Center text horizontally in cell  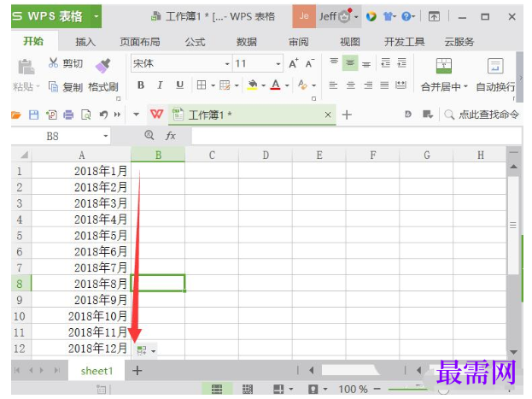(x=351, y=85)
